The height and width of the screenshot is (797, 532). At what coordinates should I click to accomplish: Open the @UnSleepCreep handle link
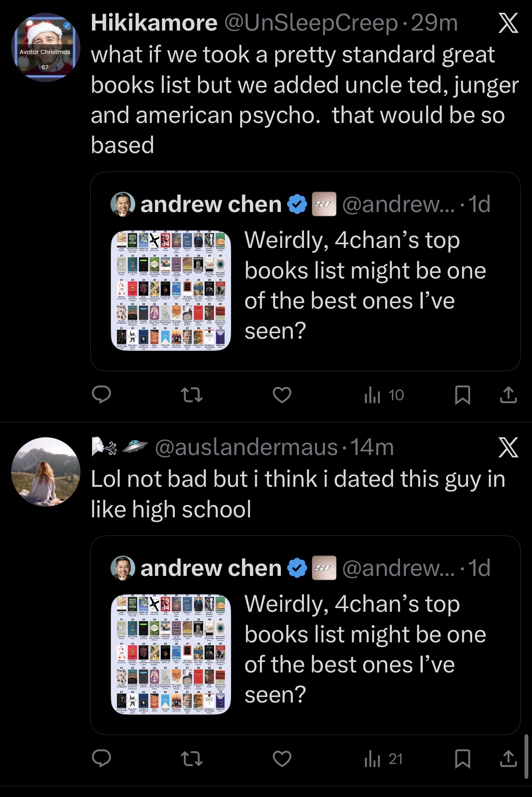coord(311,23)
